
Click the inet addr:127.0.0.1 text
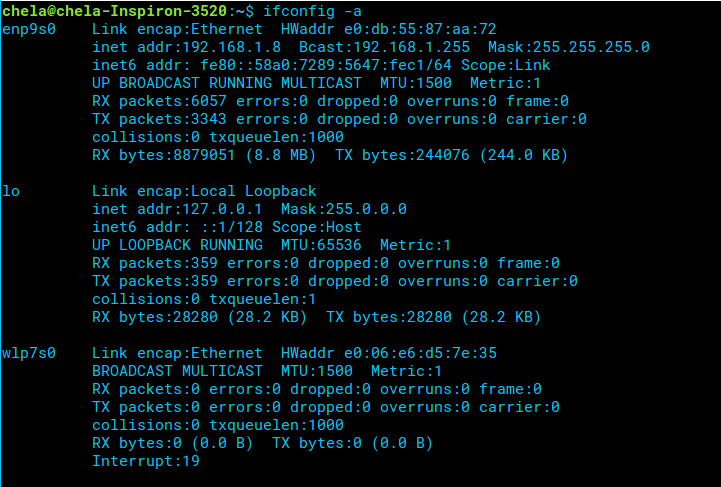[x=177, y=209]
